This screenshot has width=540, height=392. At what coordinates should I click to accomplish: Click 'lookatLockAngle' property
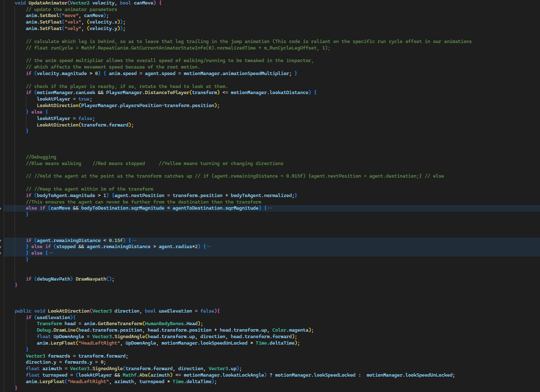point(243,375)
